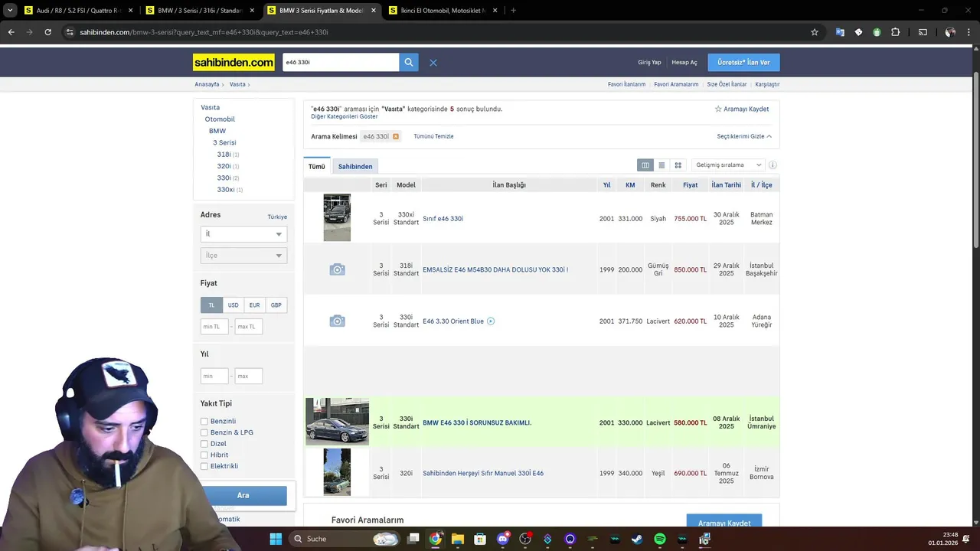The height and width of the screenshot is (551, 980).
Task: Open sorting info icon
Action: click(x=773, y=165)
